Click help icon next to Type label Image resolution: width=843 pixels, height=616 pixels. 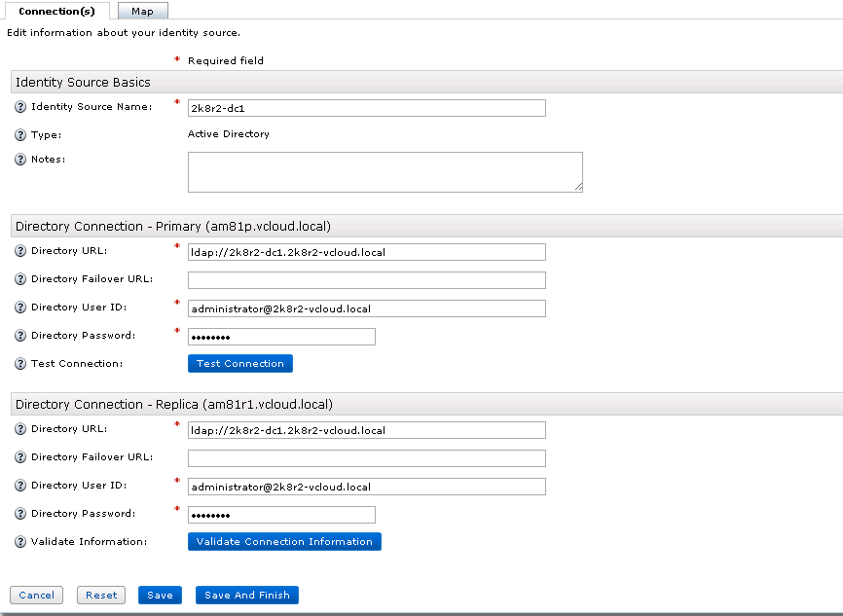click(20, 135)
